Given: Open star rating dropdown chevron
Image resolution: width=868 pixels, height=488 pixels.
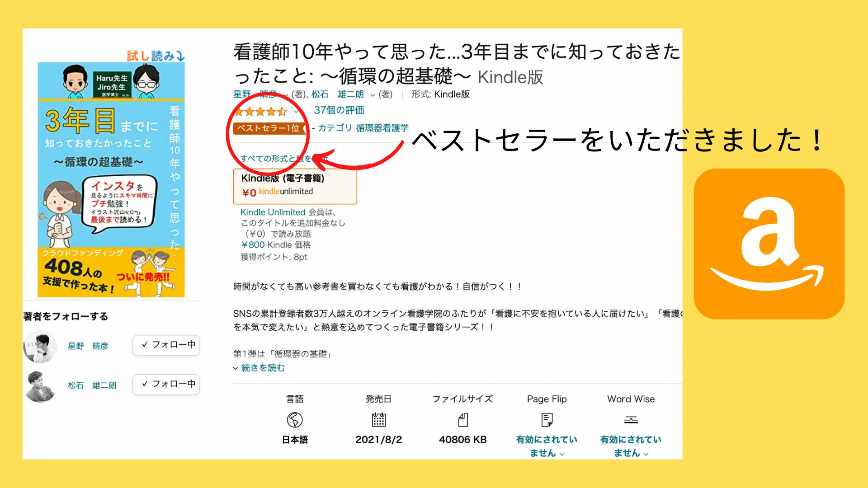Looking at the screenshot, I should click(297, 111).
